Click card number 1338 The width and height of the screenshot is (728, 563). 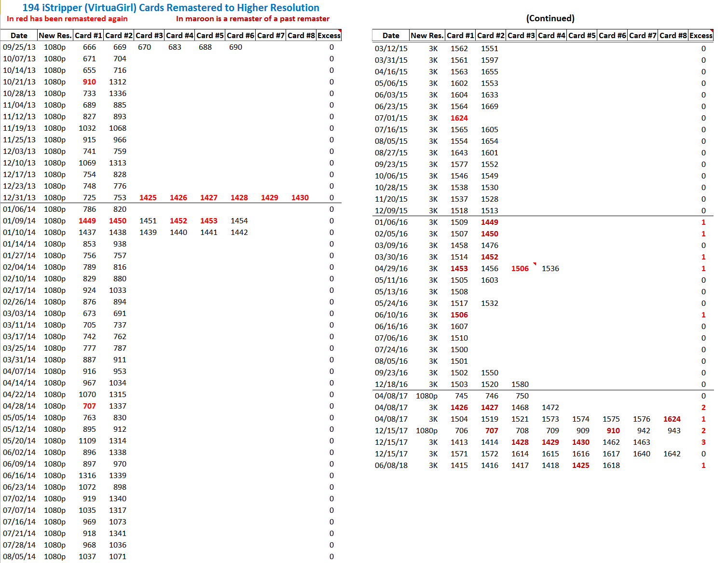[118, 453]
